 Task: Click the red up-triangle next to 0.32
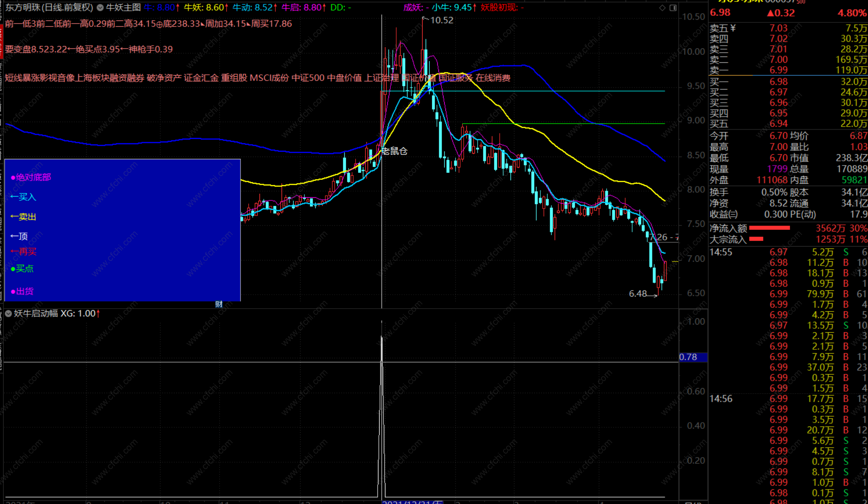(x=770, y=13)
